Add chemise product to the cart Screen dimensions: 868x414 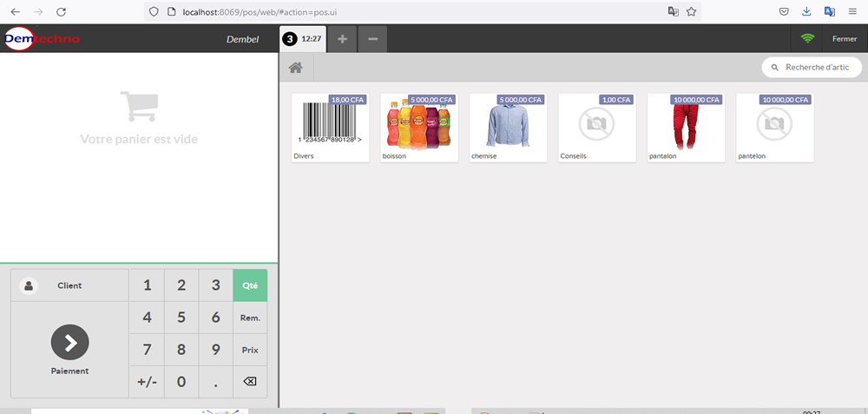pos(507,128)
